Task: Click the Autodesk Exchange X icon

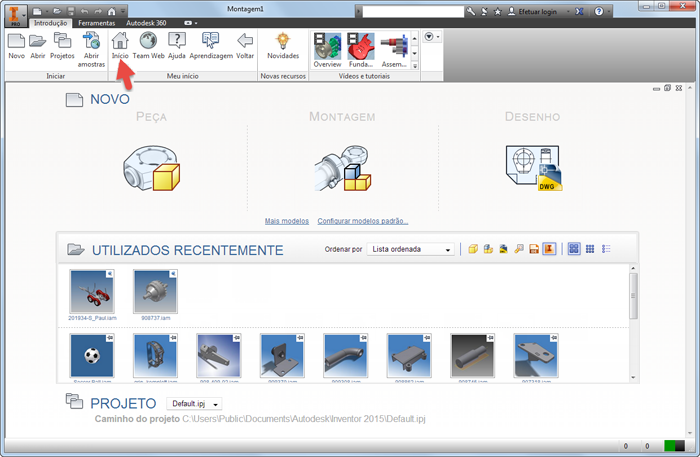Action: 579,12
